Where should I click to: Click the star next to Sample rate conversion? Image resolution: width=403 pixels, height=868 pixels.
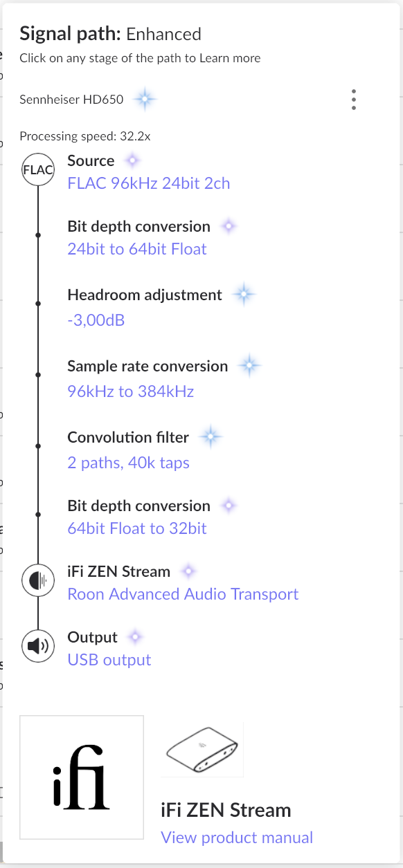[x=249, y=366]
